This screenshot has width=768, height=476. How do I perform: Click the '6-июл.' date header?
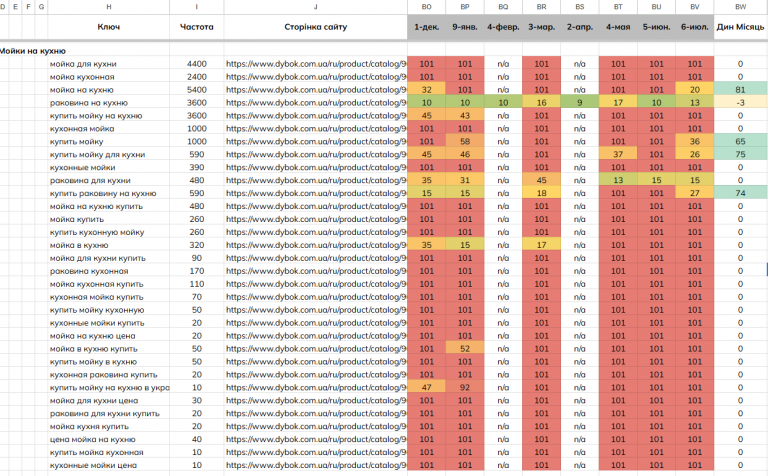695,27
